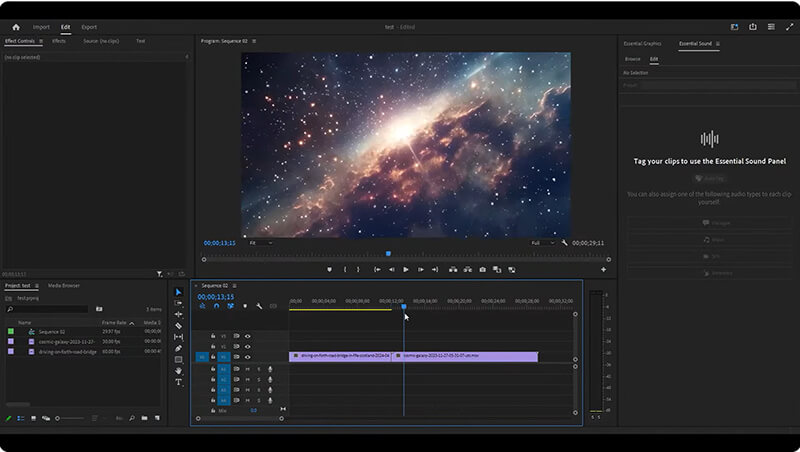Screen dimensions: 800x452
Task: Select the Type tool
Action: point(178,382)
